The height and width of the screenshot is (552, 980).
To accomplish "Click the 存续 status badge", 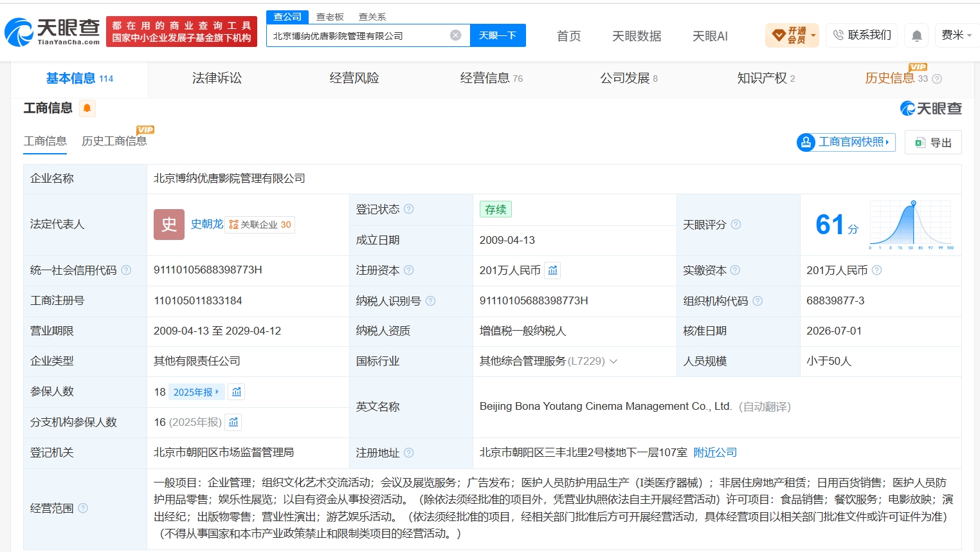I will click(x=496, y=209).
